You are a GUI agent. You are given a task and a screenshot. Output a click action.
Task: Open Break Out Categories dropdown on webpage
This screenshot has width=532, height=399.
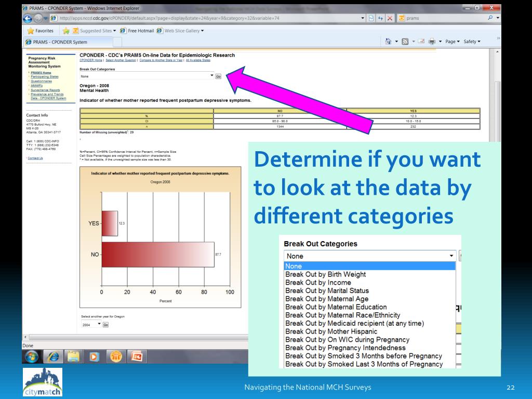147,76
